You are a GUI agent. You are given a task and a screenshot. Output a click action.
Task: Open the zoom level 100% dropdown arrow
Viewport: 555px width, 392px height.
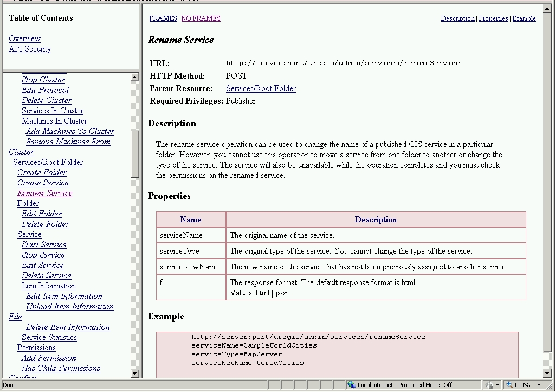tap(539, 385)
